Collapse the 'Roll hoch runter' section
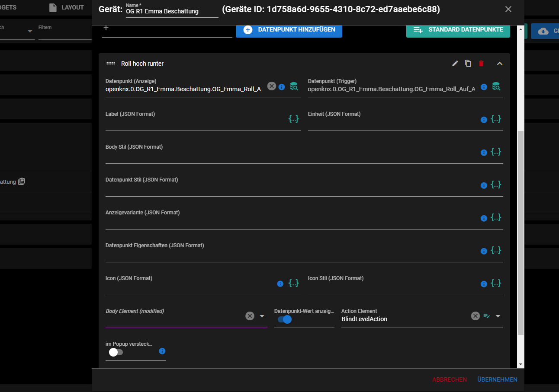559x392 pixels. [x=500, y=64]
